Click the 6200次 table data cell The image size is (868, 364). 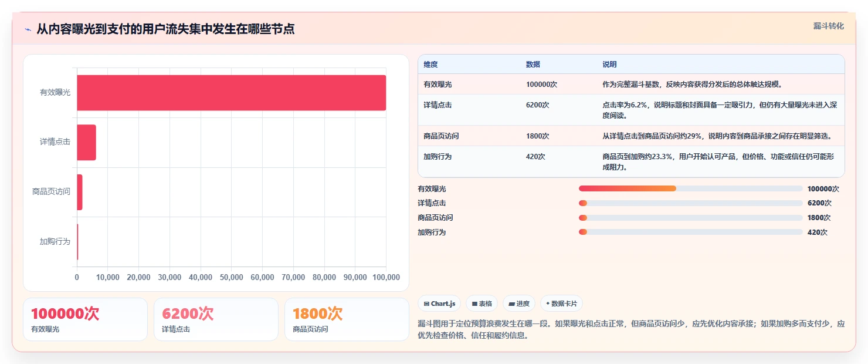point(559,110)
